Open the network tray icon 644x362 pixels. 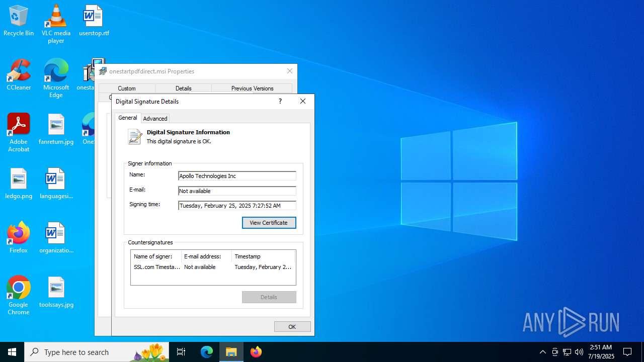[x=567, y=352]
